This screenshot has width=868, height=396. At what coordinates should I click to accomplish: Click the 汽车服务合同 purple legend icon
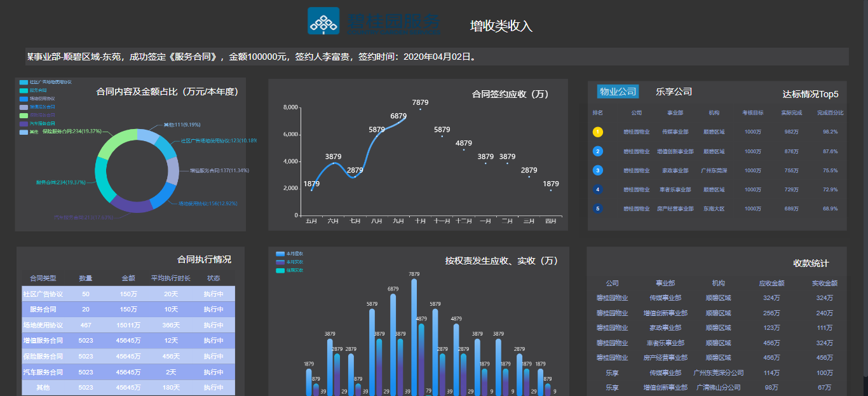(x=24, y=123)
